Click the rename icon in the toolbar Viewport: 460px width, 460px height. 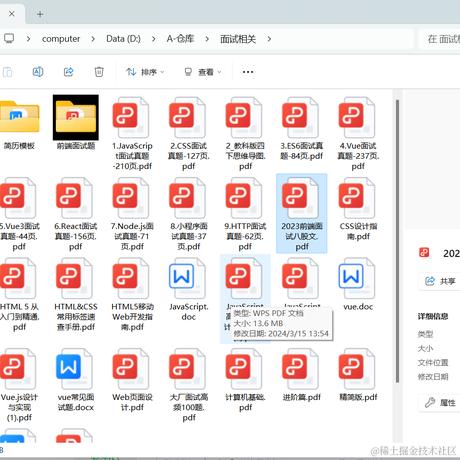click(38, 72)
